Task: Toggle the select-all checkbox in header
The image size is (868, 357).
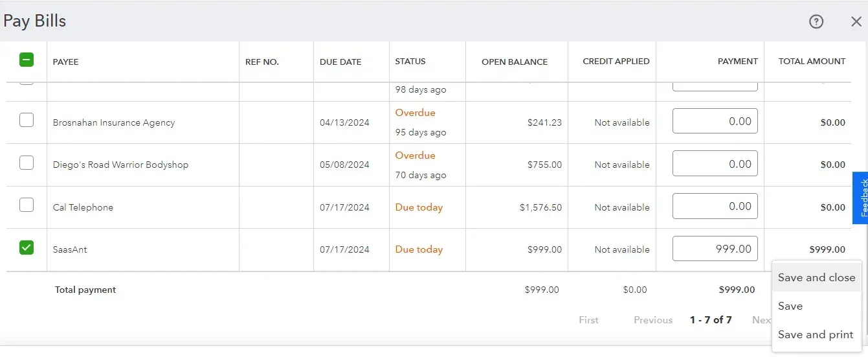Action: click(x=27, y=60)
